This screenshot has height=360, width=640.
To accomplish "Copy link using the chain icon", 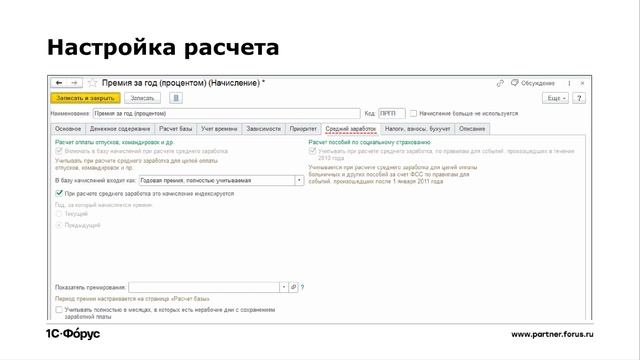I will pyautogui.click(x=500, y=83).
